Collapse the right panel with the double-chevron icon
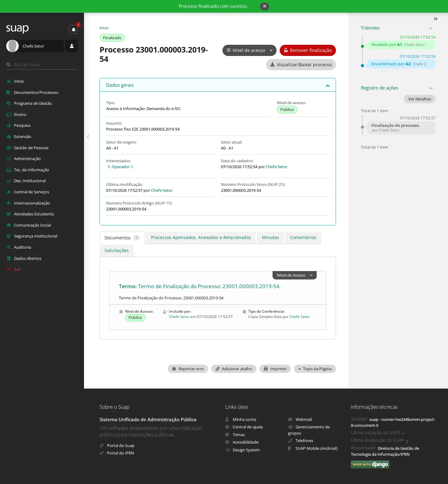Viewport: 448px width, 484px height. [x=436, y=19]
